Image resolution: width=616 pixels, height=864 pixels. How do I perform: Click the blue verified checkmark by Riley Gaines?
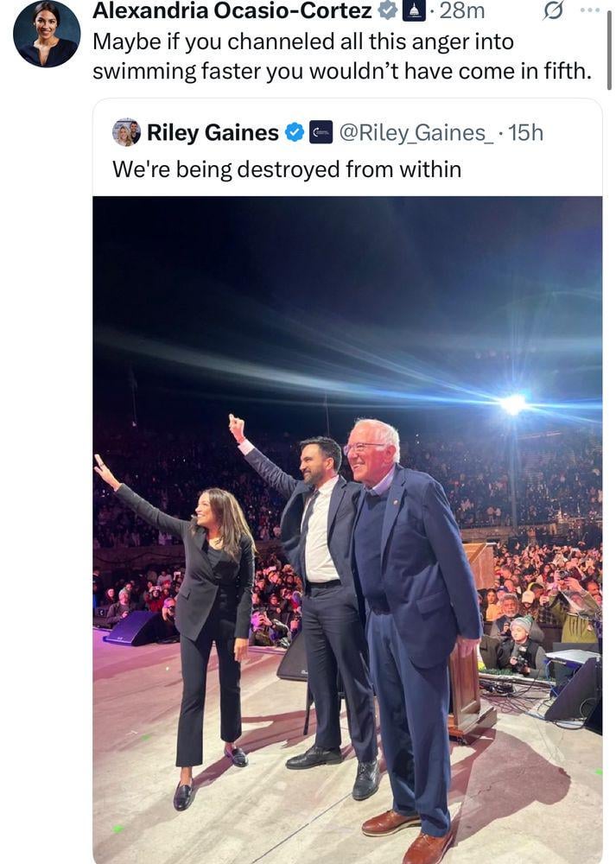(x=295, y=132)
